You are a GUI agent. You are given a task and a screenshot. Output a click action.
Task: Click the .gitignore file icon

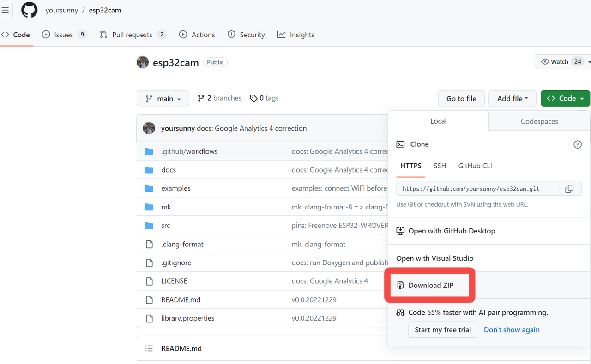click(x=149, y=263)
